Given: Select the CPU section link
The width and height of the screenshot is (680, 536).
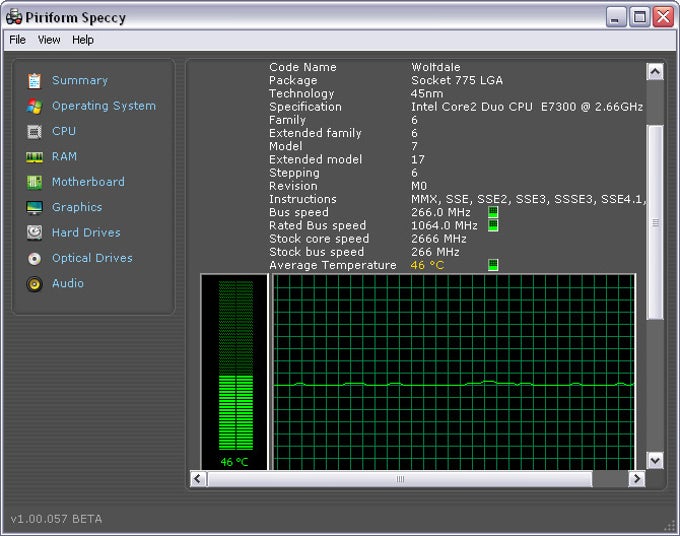Looking at the screenshot, I should [x=64, y=131].
